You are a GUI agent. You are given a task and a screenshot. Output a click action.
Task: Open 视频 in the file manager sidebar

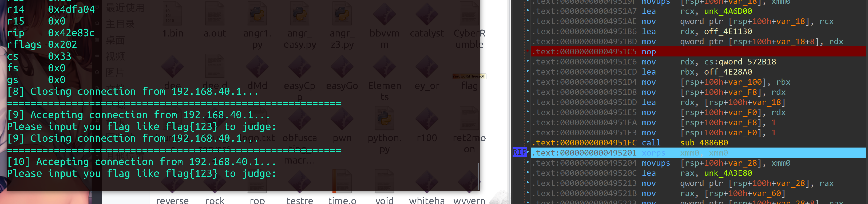tap(115, 56)
